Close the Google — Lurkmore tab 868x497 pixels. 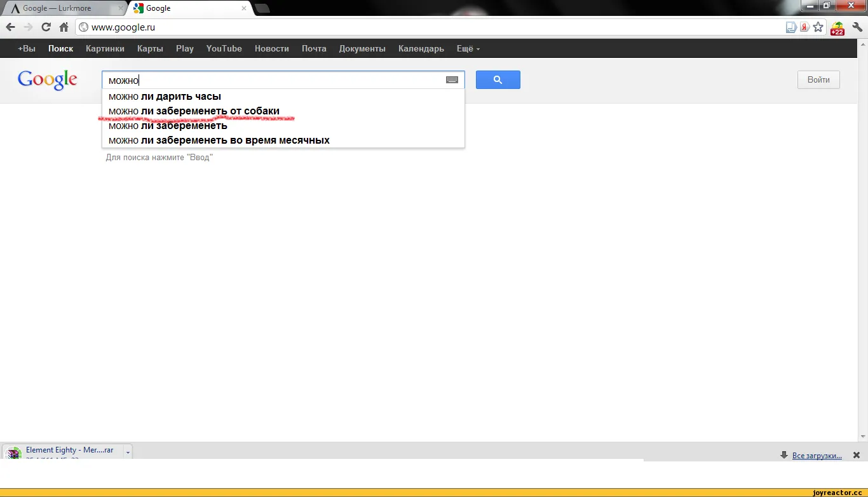point(121,8)
